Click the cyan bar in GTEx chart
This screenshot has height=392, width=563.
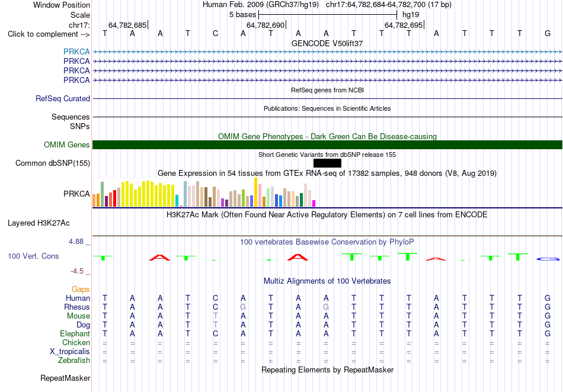177,201
